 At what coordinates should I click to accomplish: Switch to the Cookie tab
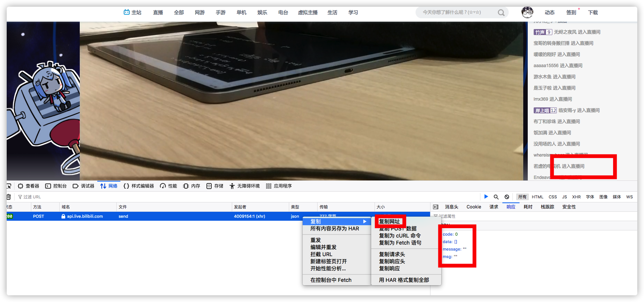click(x=474, y=207)
